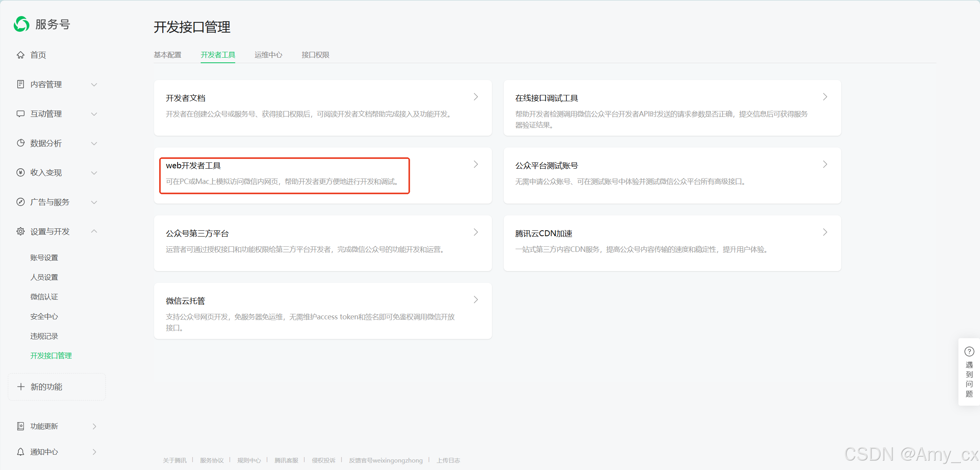This screenshot has width=980, height=470.
Task: Click the 开发接口管理 page heading
Action: coord(192,27)
